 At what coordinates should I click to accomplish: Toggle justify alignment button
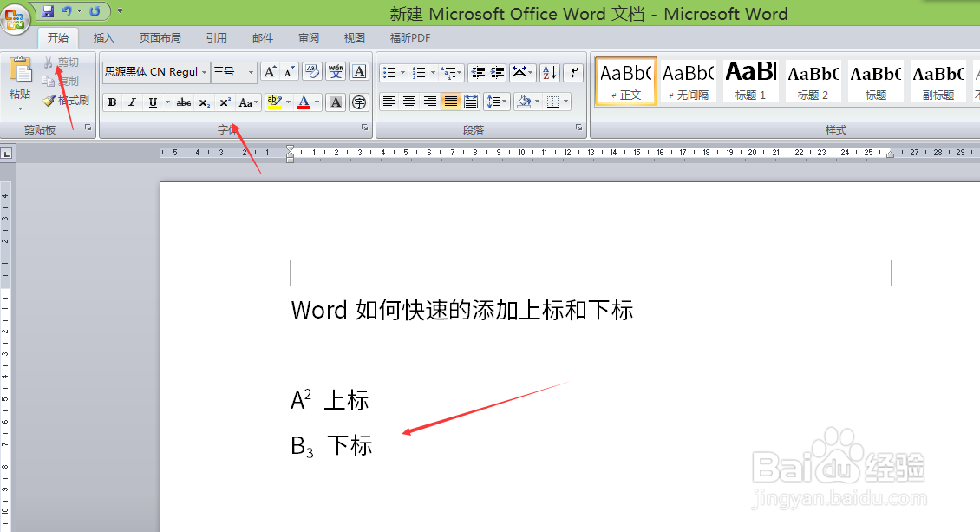point(451,102)
